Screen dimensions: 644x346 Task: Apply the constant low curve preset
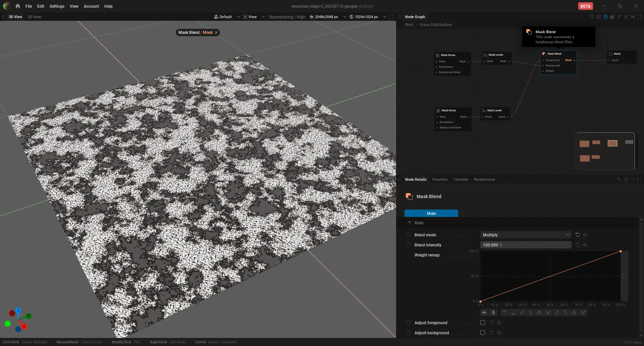pyautogui.click(x=513, y=312)
